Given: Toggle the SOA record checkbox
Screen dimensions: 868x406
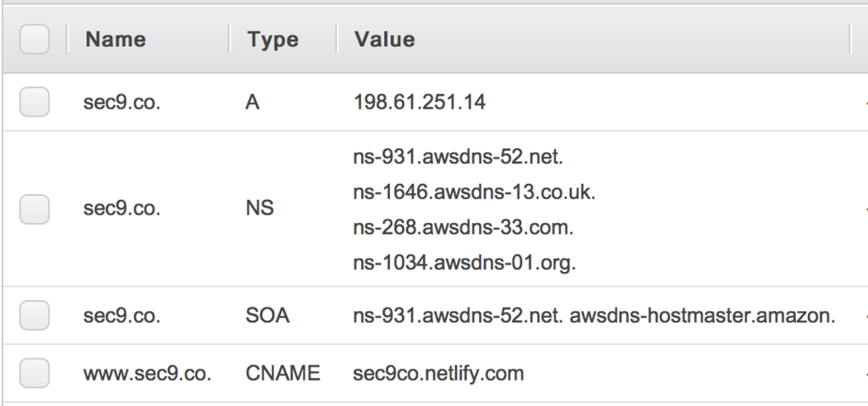Looking at the screenshot, I should (34, 315).
